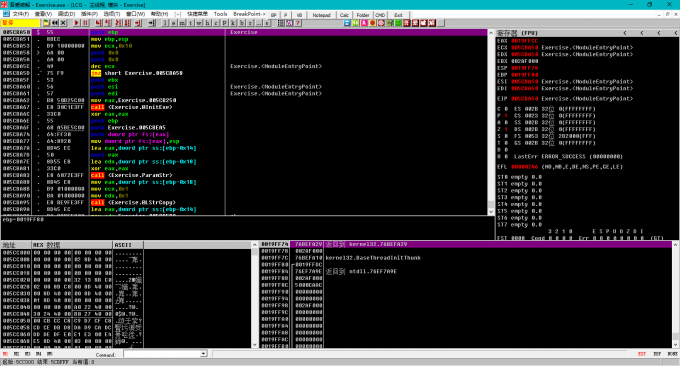
Task: Open the 调试(D) Debug menu
Action: pyautogui.click(x=66, y=14)
